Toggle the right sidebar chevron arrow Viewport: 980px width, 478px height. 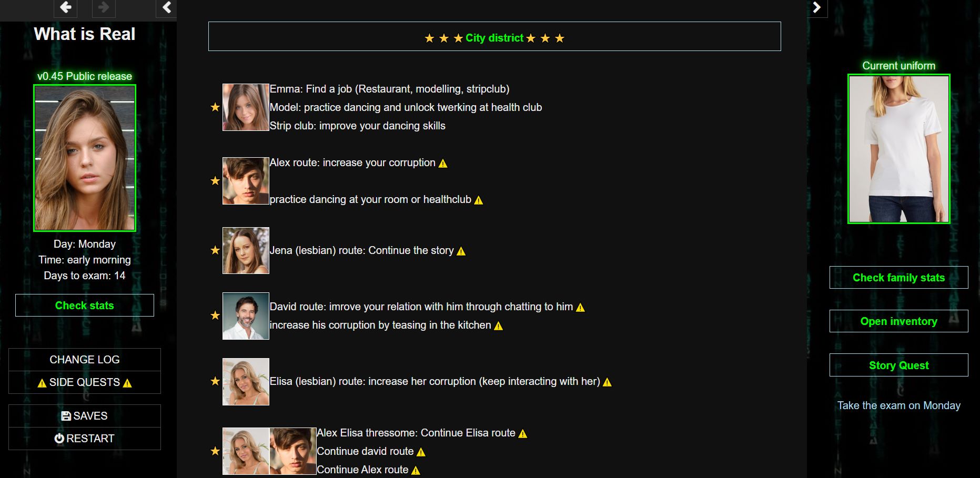[x=816, y=7]
